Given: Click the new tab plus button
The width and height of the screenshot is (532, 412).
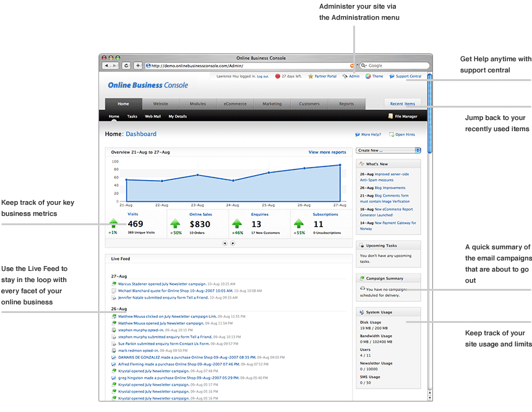Looking at the screenshot, I should coord(138,66).
